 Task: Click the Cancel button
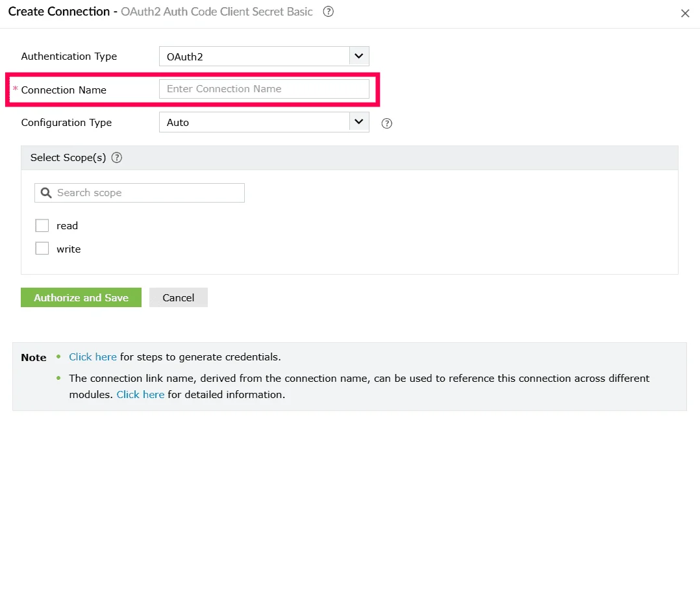[178, 297]
